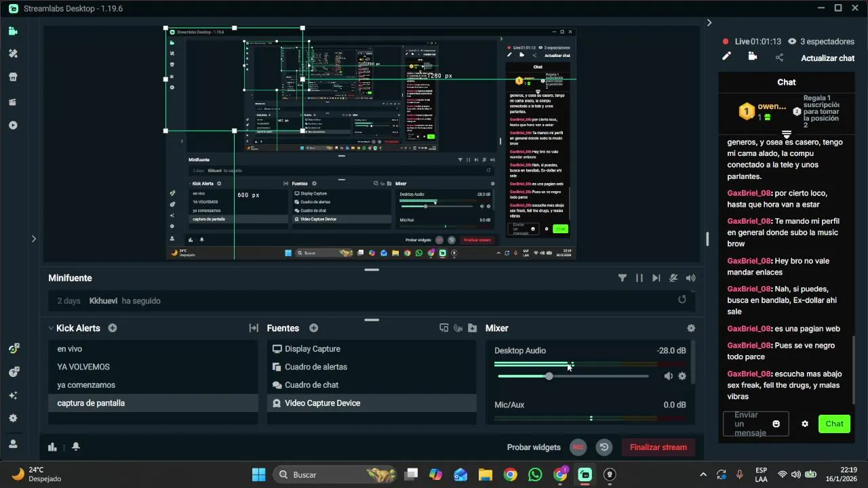Click the scene transitions icon

coord(254,328)
